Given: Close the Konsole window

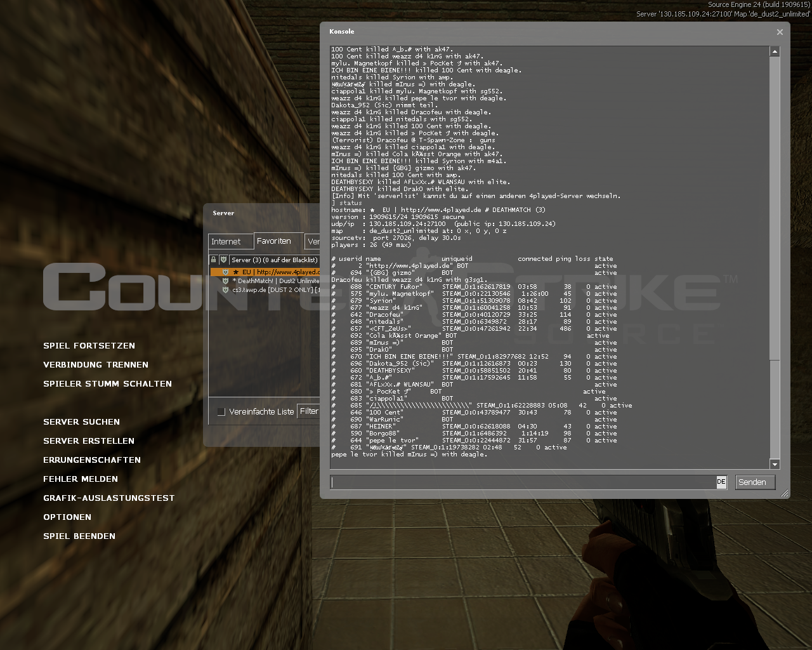Looking at the screenshot, I should point(780,32).
